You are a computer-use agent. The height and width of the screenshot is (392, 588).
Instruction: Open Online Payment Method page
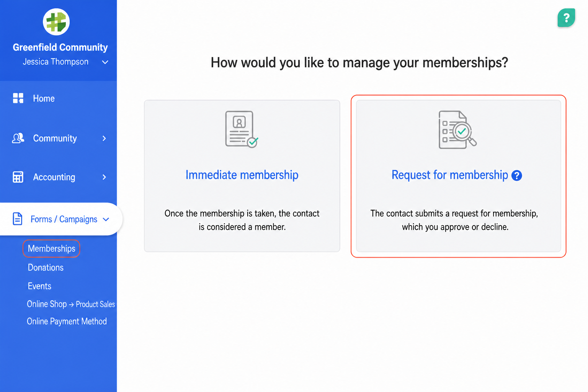(67, 322)
